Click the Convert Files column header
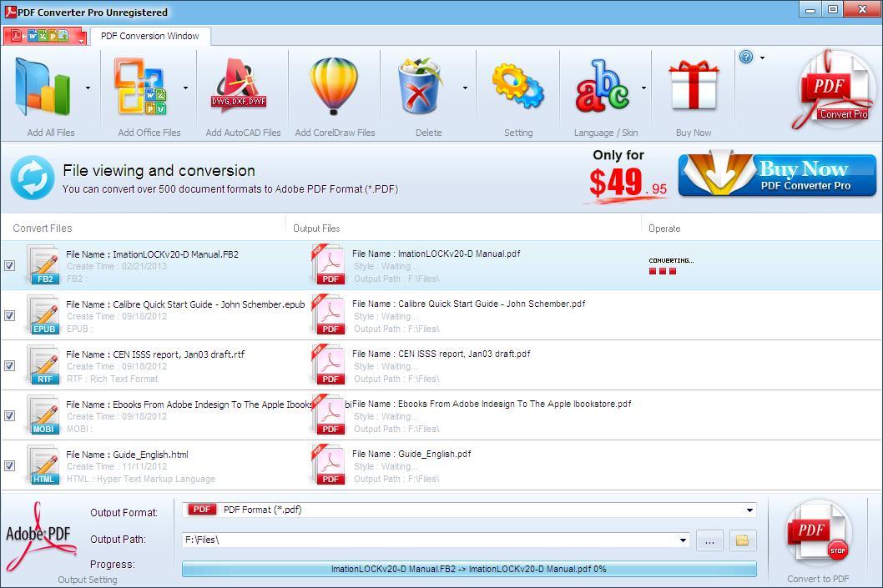883x588 pixels. 43,229
